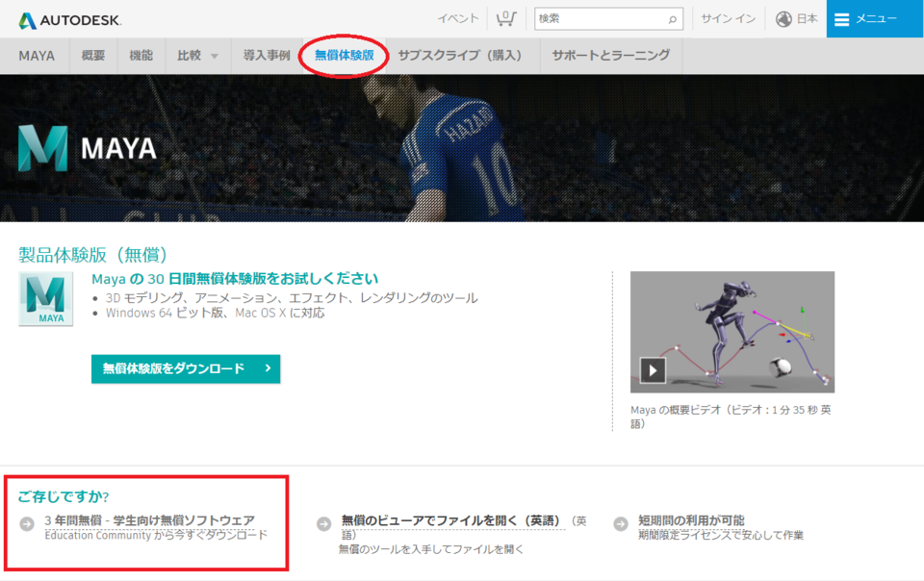Click the 製品体験版（無償）heading

click(x=92, y=255)
